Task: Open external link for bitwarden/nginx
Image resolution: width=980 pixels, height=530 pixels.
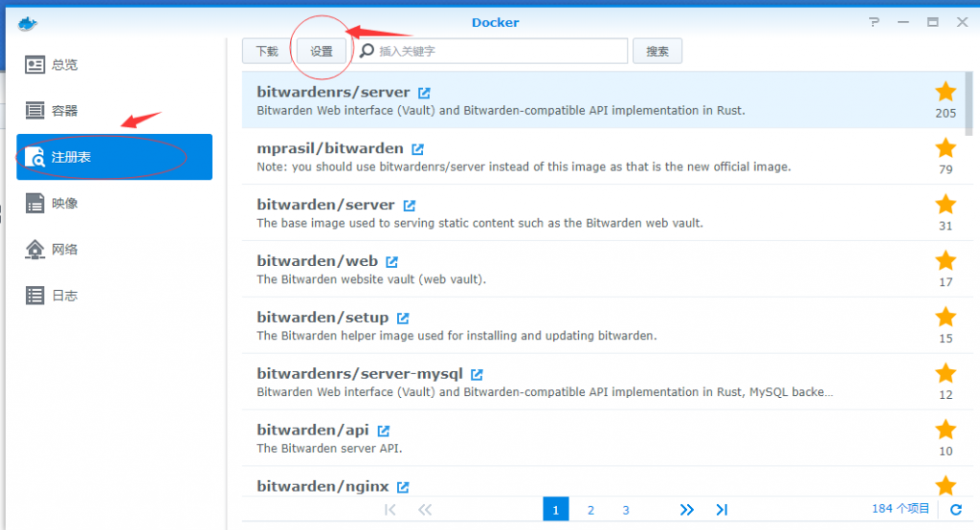Action: tap(403, 486)
